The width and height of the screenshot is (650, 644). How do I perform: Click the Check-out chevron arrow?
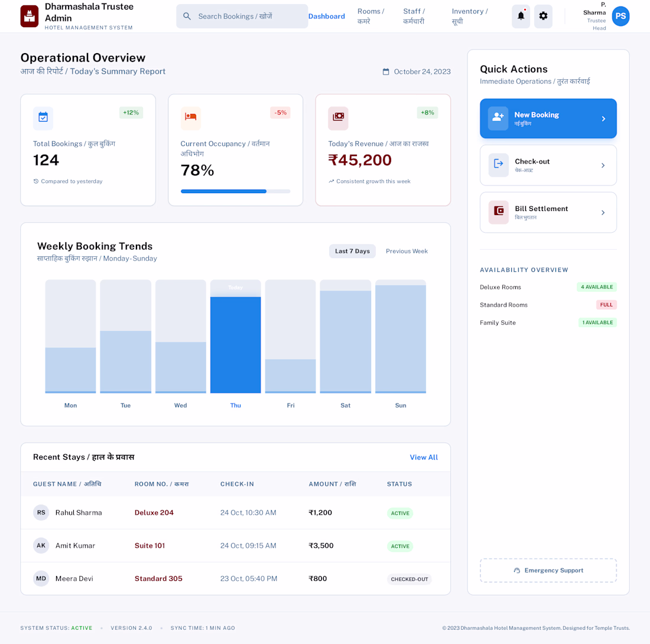tap(603, 165)
